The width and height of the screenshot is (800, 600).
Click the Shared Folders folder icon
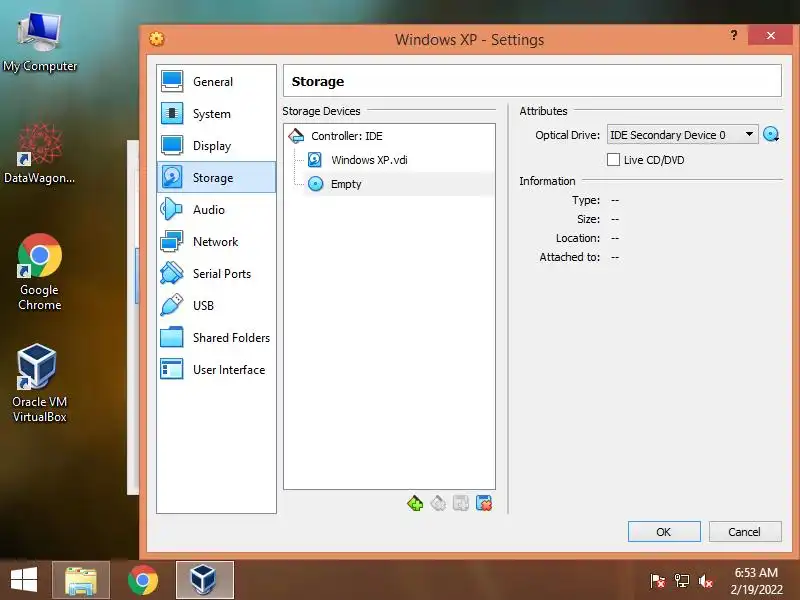tap(171, 337)
